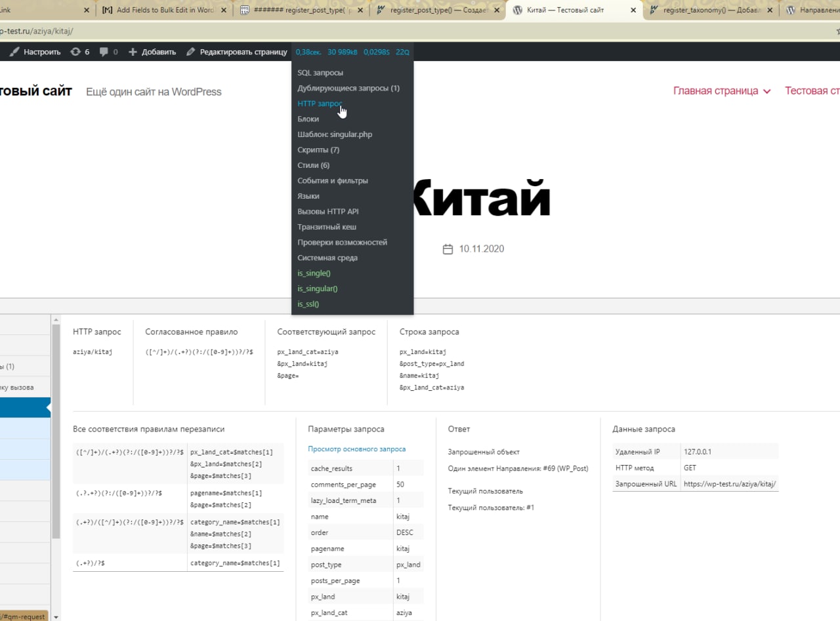Click the favicon of ####### register_post_type tab

244,10
